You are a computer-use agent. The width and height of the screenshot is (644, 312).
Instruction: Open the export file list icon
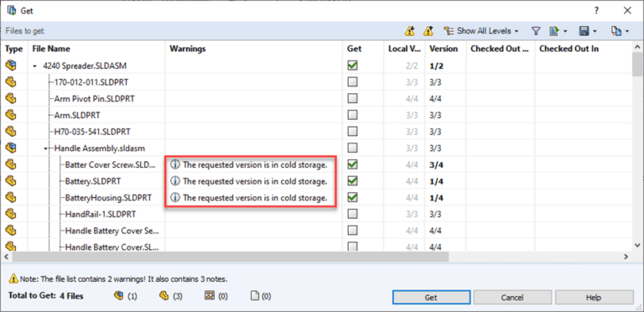pyautogui.click(x=553, y=31)
